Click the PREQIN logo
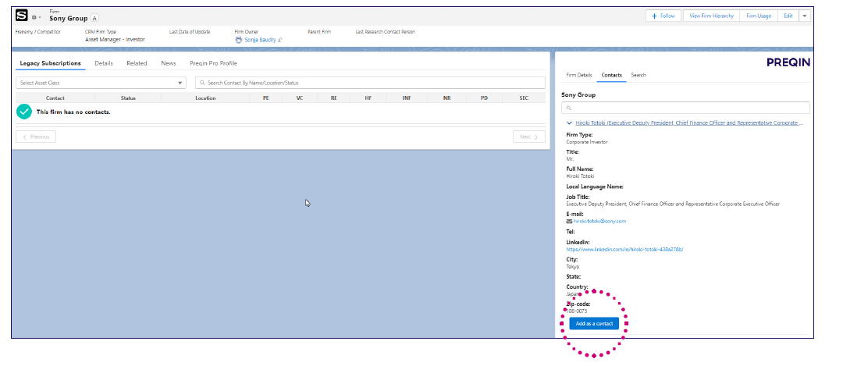868x373 pixels. coord(788,62)
